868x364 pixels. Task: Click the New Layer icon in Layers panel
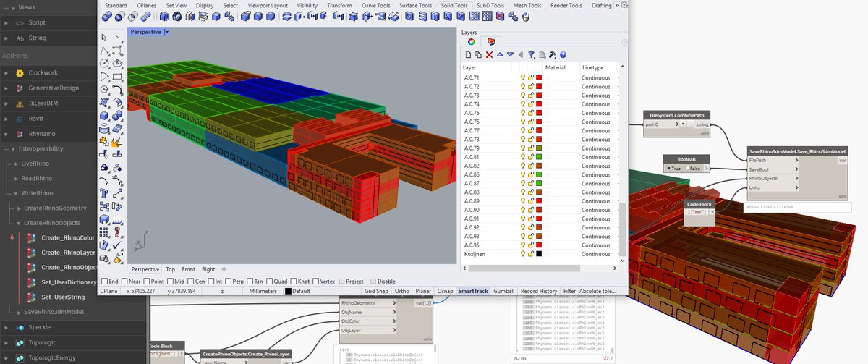click(468, 54)
